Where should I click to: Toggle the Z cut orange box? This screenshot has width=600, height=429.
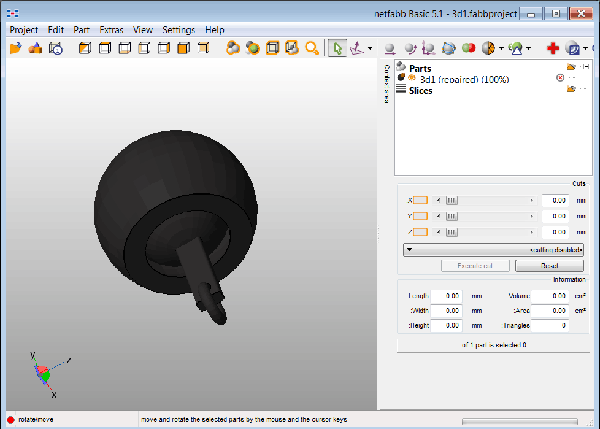[x=420, y=232]
